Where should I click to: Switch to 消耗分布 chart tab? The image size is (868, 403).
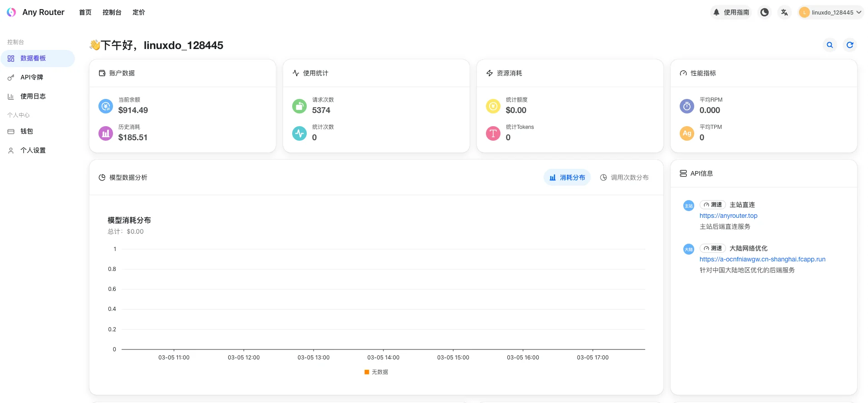pos(567,177)
